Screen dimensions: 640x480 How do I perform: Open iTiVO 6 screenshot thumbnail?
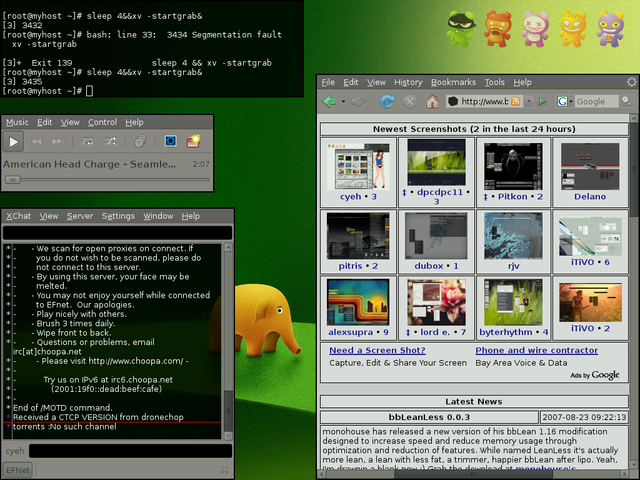tap(590, 236)
